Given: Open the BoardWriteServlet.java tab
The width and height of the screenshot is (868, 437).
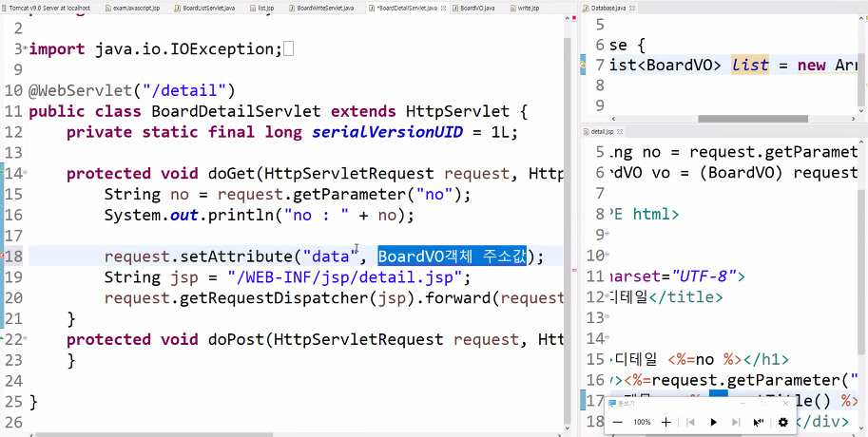Looking at the screenshot, I should pos(321,9).
